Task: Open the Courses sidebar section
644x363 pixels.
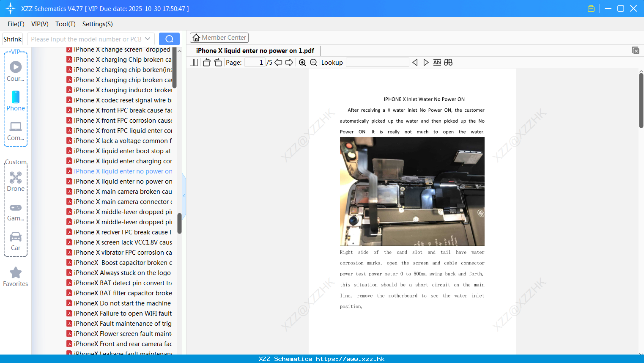Action: [16, 71]
